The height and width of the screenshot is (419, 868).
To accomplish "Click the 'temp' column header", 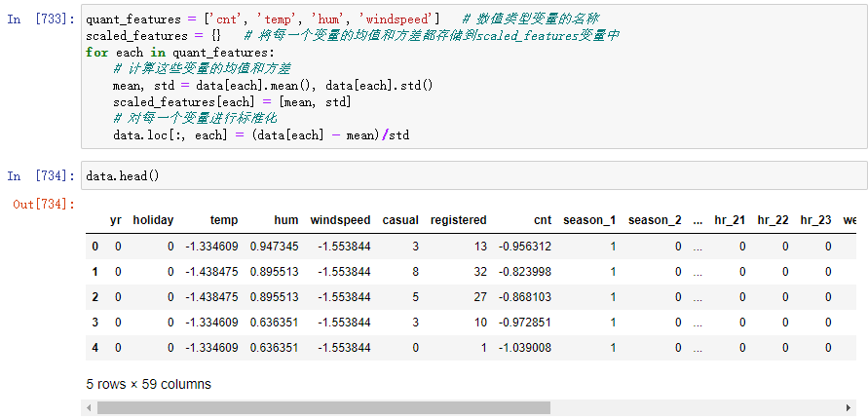I will click(x=224, y=220).
